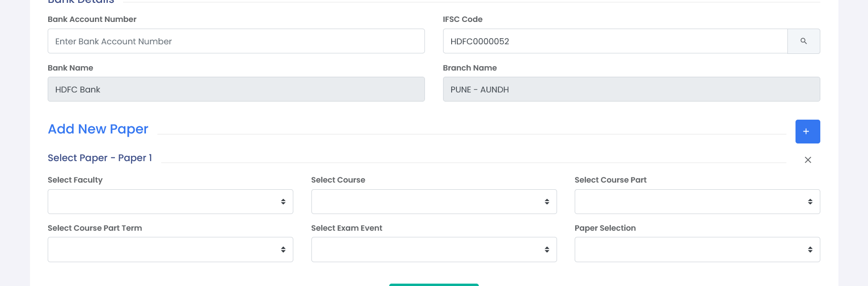This screenshot has width=868, height=286.
Task: Select the disabled Bank Name field
Action: click(236, 89)
